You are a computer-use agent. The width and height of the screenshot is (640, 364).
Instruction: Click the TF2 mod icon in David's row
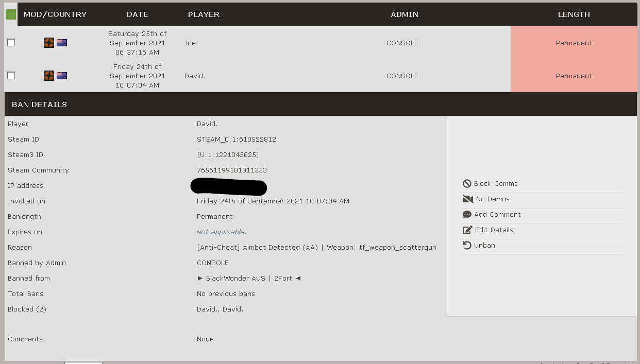(49, 76)
